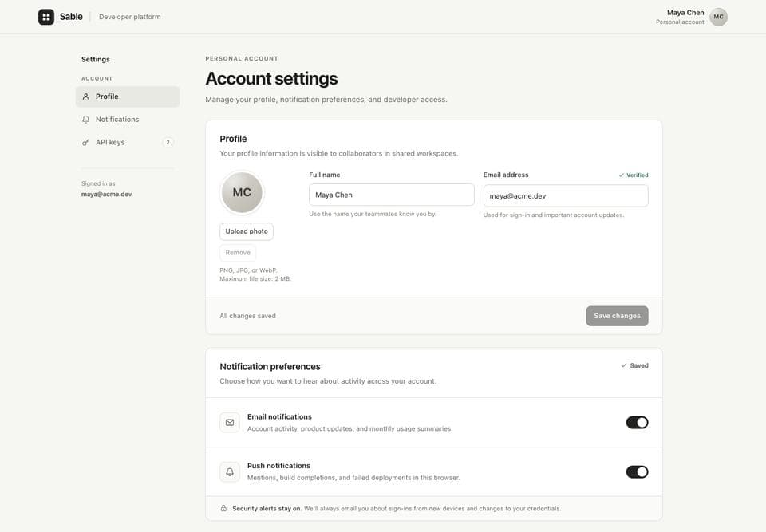Viewport: 766px width, 532px height.
Task: Click the Sable brand name
Action: [x=71, y=17]
